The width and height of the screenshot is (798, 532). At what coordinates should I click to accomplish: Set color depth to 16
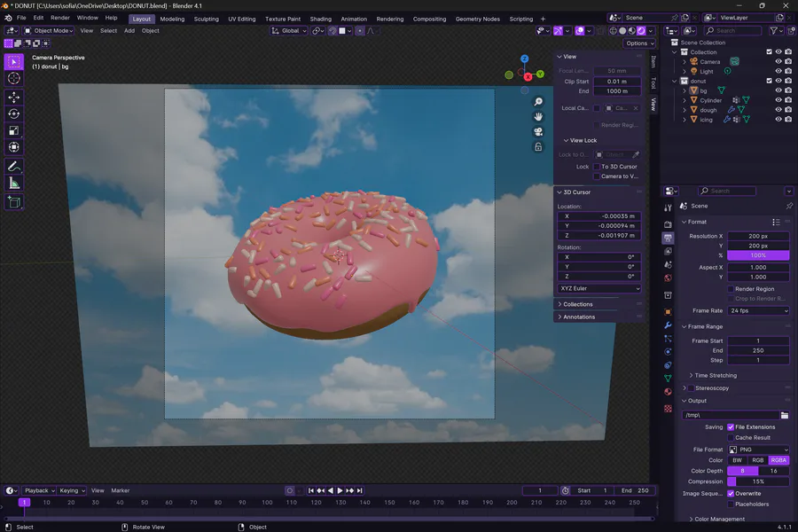coord(773,471)
